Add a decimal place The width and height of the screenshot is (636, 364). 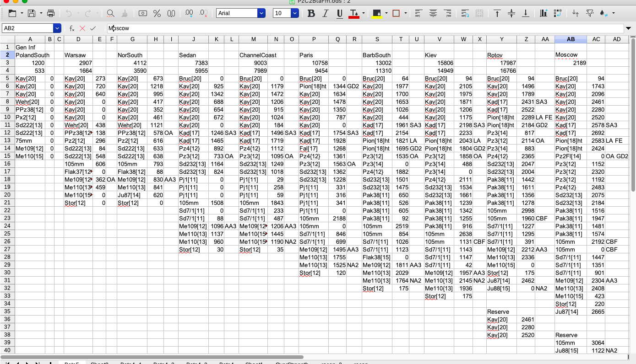tap(189, 13)
